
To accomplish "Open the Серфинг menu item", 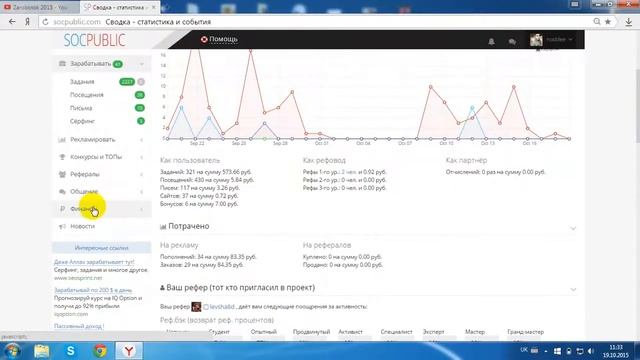I will (82, 121).
